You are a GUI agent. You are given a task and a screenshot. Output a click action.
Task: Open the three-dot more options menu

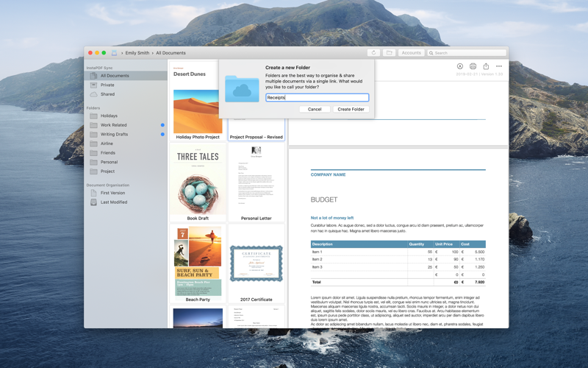coord(499,66)
